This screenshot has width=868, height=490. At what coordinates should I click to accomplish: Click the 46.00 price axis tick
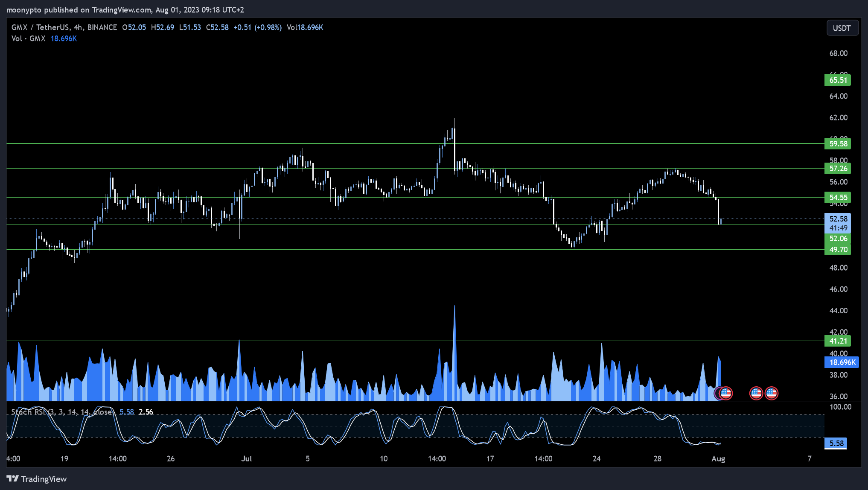pos(838,289)
